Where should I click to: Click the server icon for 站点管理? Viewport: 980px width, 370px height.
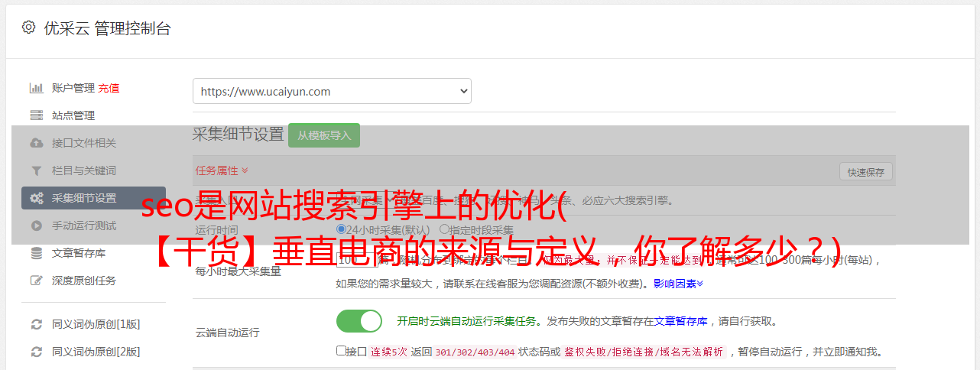(x=36, y=115)
